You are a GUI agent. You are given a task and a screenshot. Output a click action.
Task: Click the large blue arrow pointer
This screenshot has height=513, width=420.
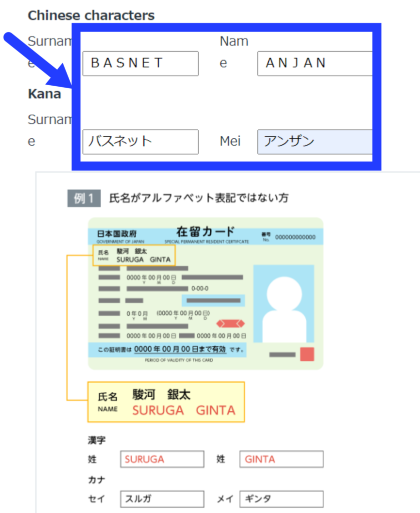[38, 59]
